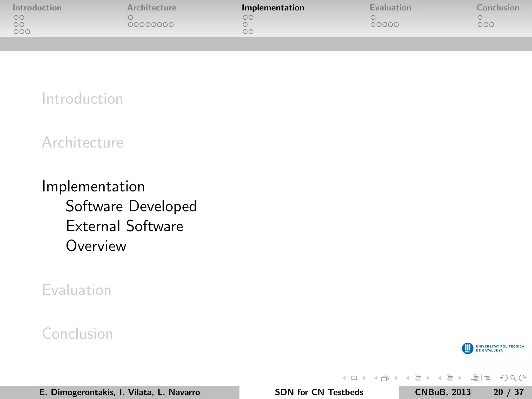Click footer title 'SDN for CN Testbeds'

tap(319, 392)
